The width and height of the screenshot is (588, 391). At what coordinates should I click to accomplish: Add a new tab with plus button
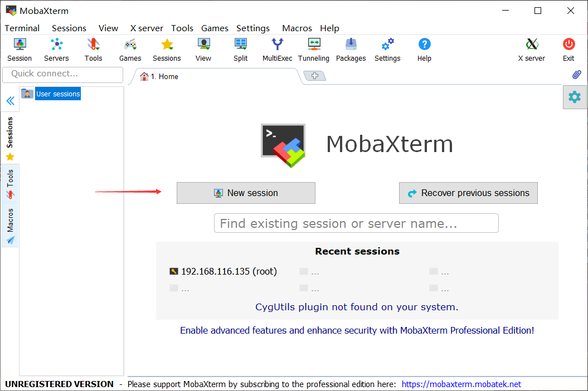point(315,76)
